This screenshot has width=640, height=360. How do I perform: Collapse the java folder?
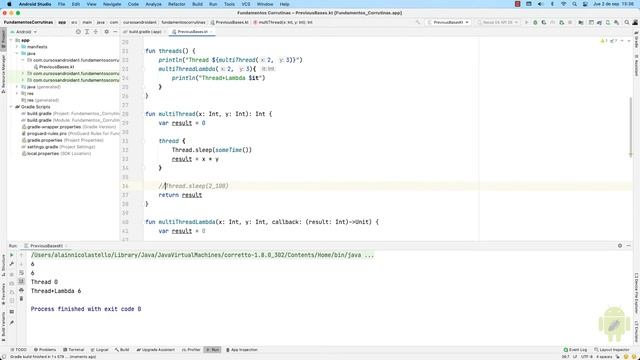pos(17,53)
